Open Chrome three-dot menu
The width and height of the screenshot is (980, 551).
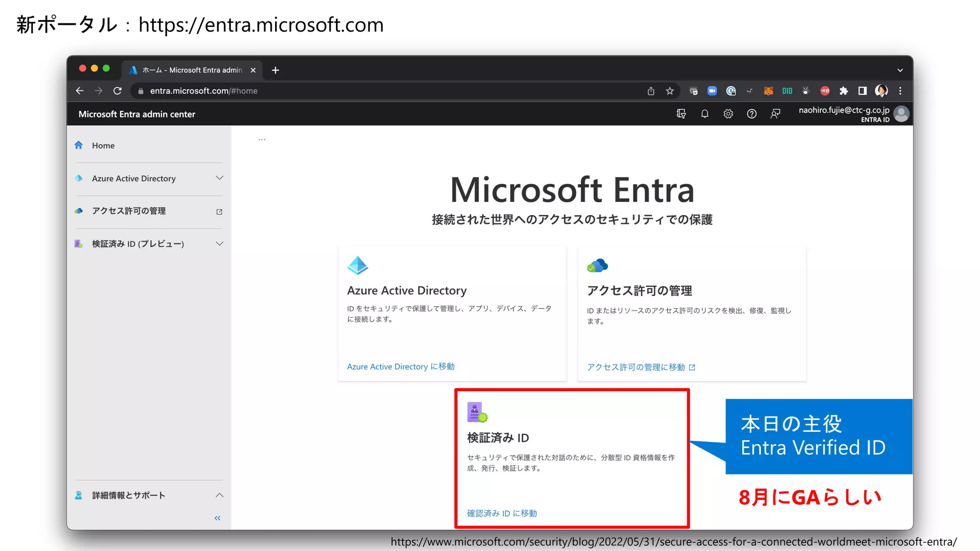[900, 91]
